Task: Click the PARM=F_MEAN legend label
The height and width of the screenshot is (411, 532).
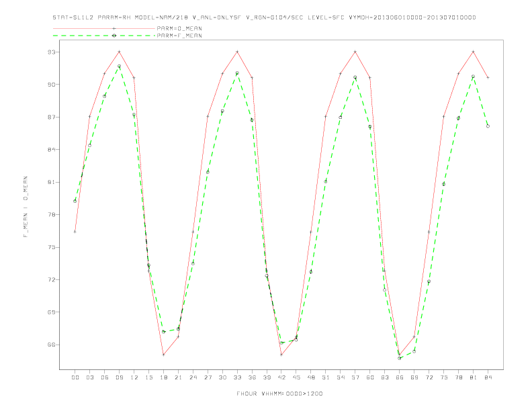Action: point(179,36)
